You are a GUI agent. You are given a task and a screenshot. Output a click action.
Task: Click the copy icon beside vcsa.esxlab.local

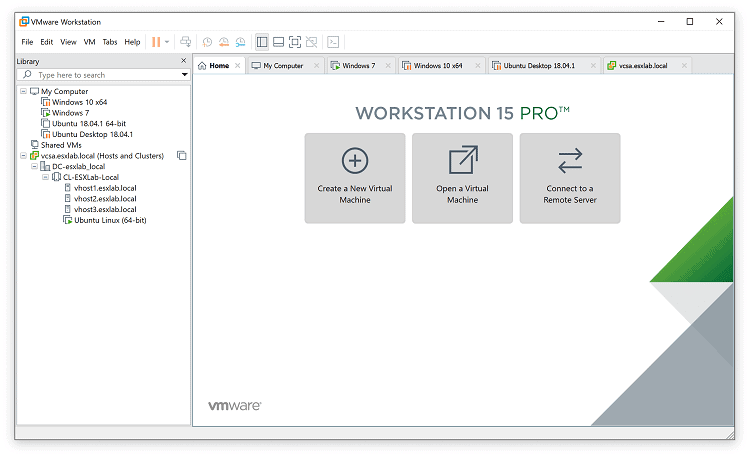(182, 156)
